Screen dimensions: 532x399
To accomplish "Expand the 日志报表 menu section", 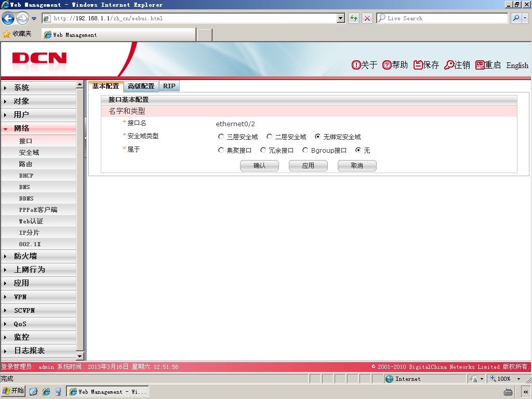I will [x=38, y=351].
